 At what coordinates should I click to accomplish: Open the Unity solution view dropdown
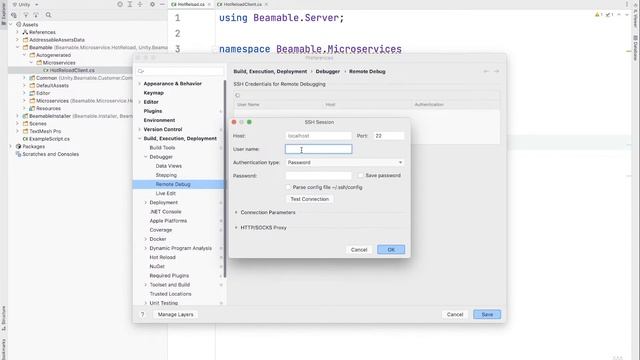pos(25,4)
